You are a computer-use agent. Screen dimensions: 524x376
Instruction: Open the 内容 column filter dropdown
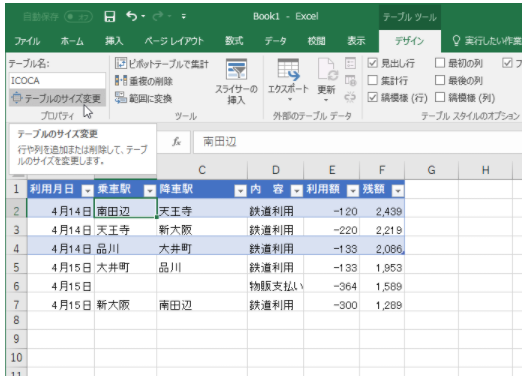(x=296, y=191)
